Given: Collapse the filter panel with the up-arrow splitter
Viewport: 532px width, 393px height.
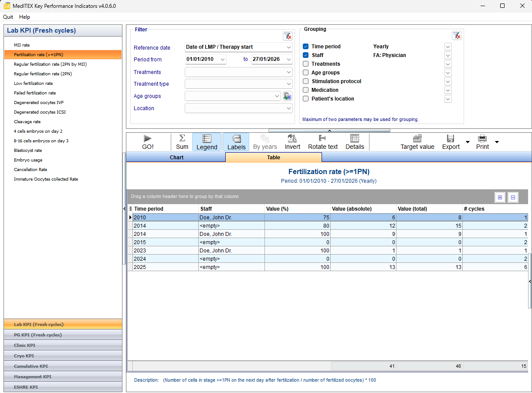Looking at the screenshot, I should point(329,130).
